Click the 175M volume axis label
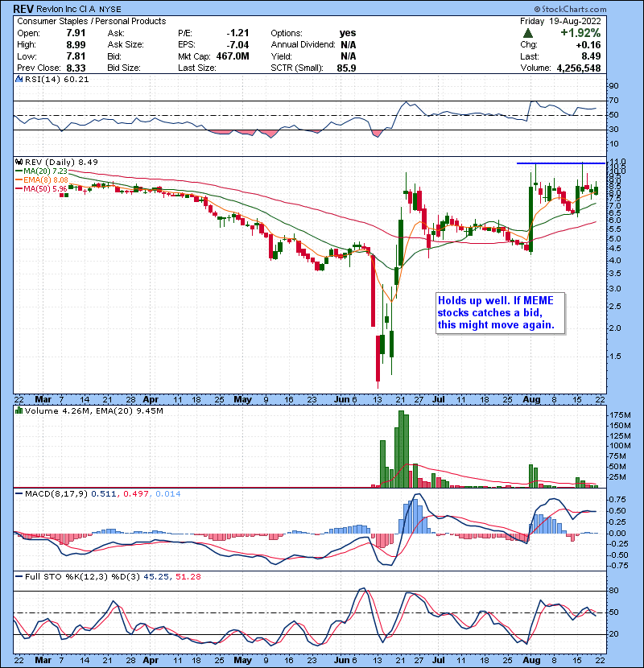The height and width of the screenshot is (668, 644). 620,415
